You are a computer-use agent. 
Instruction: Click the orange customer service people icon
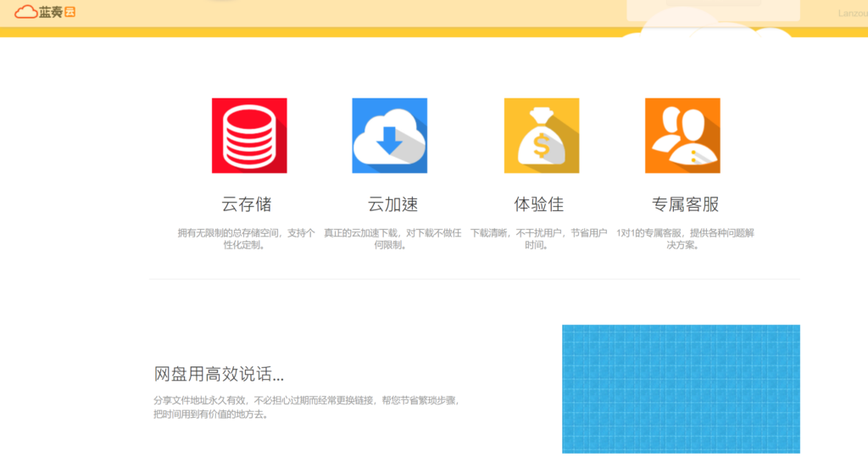coord(682,136)
